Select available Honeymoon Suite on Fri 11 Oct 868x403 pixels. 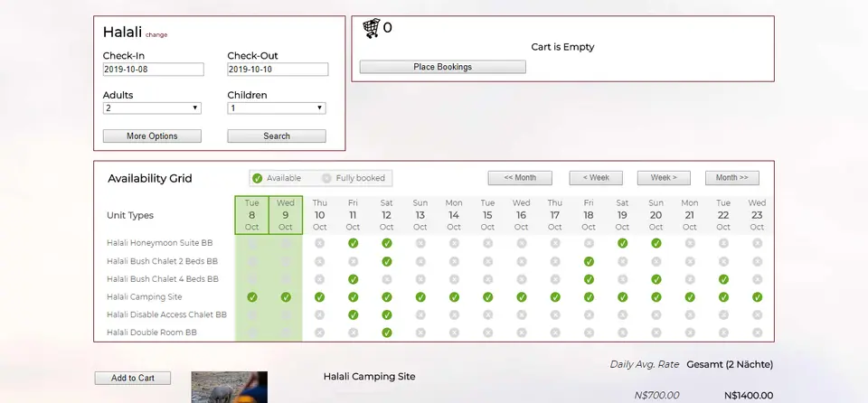(354, 243)
